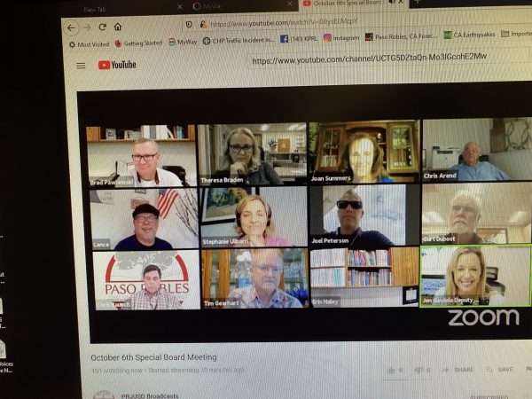Open CA Earthquakes bookmark
Viewport: 532px width, 399px height.
click(471, 35)
